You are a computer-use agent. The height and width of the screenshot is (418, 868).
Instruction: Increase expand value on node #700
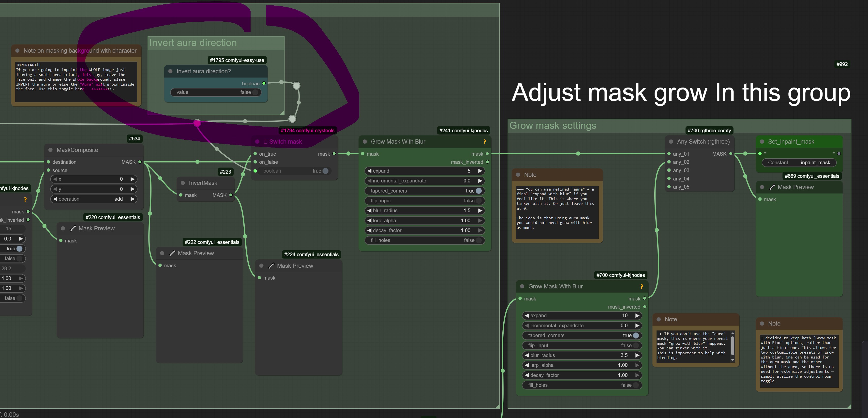pos(637,316)
